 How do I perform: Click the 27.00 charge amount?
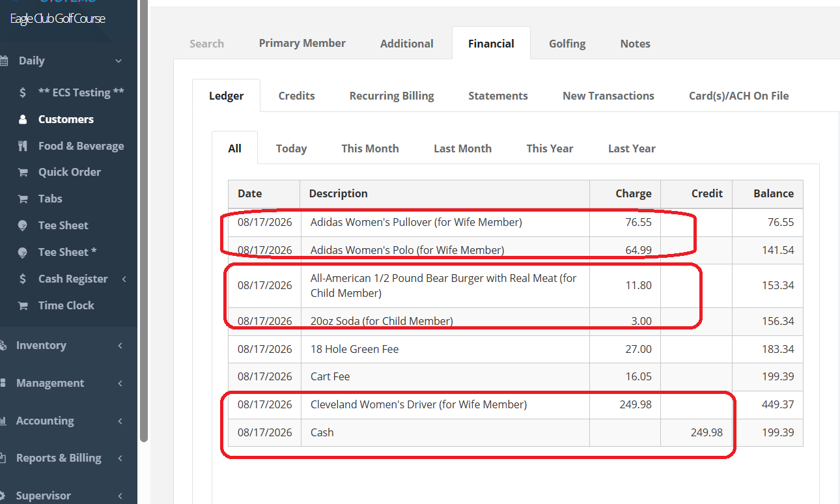[x=638, y=349]
